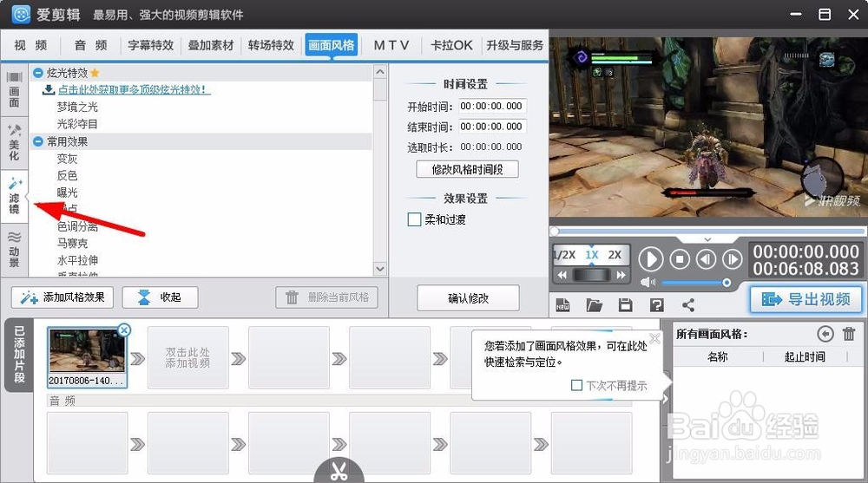Open the 音频 tab
The image size is (868, 483).
coord(91,45)
